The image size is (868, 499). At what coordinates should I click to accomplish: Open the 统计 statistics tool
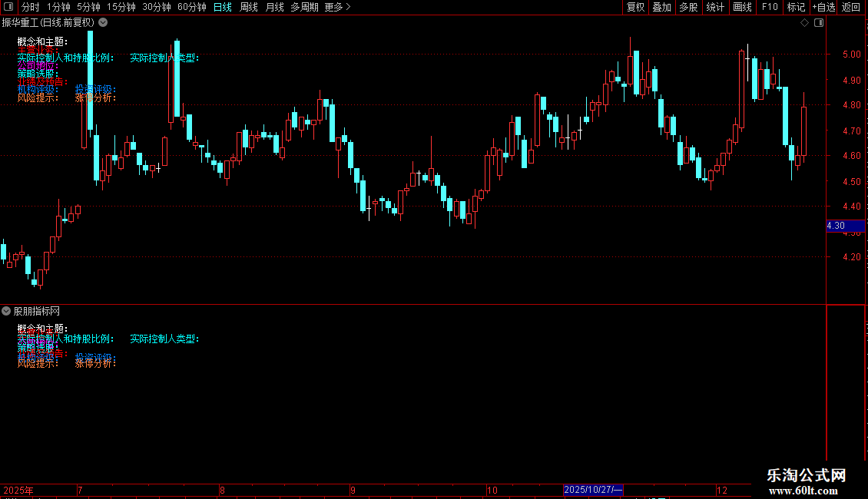pos(714,7)
